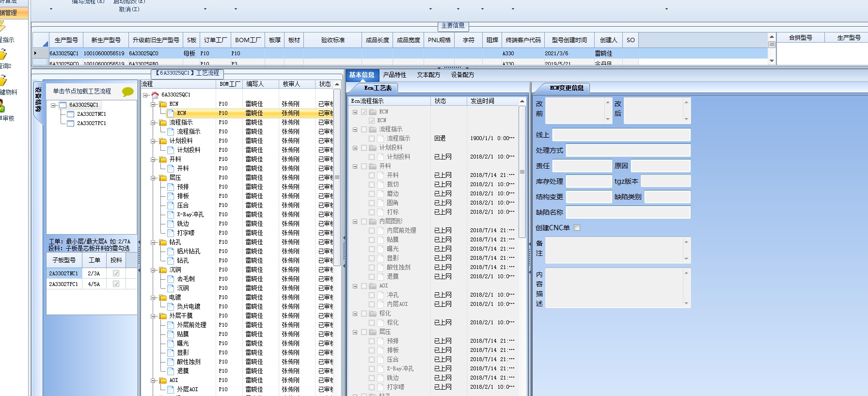Collapse the 外层干膜 group in process tree
The width and height of the screenshot is (868, 396).
pyautogui.click(x=153, y=316)
